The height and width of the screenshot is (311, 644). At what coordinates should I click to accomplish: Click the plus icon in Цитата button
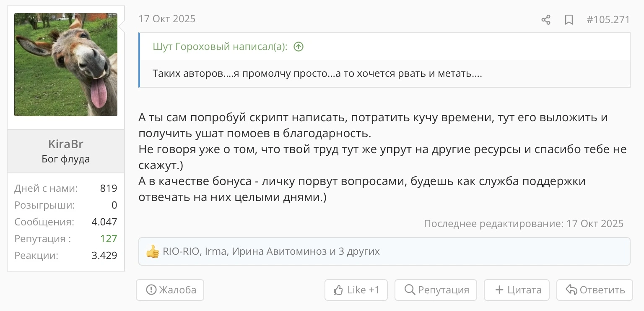[499, 290]
